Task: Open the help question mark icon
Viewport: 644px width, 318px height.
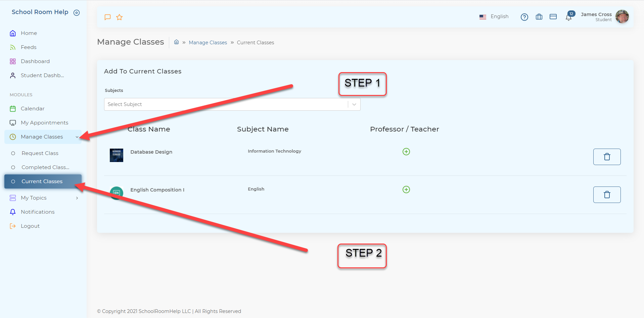Action: [x=524, y=17]
